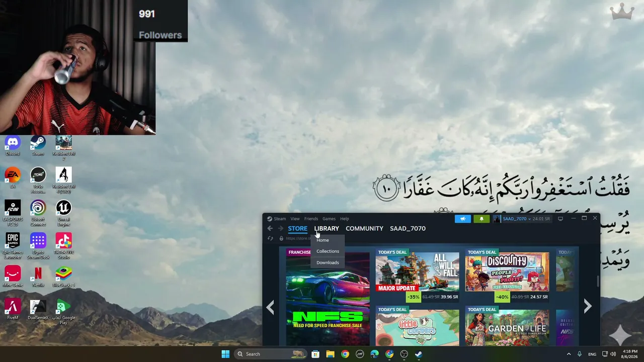Launch the EA app desktop icon
This screenshot has height=362, width=644.
13,177
